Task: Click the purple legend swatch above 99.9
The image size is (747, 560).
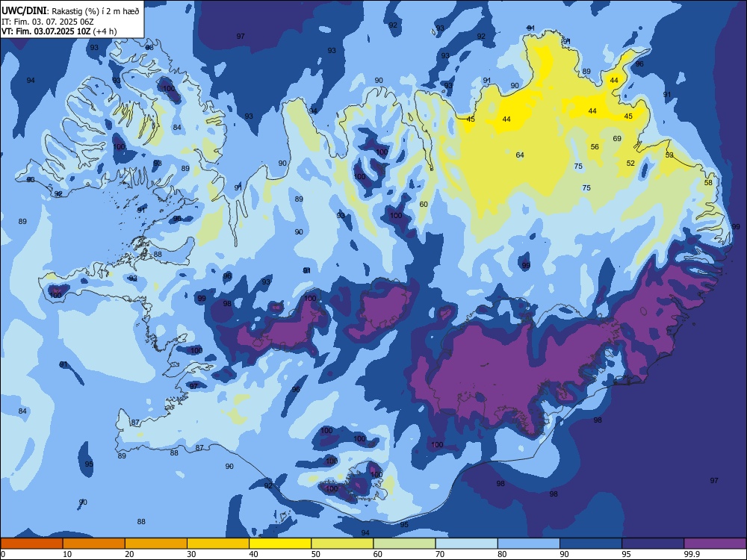Action: [x=715, y=544]
